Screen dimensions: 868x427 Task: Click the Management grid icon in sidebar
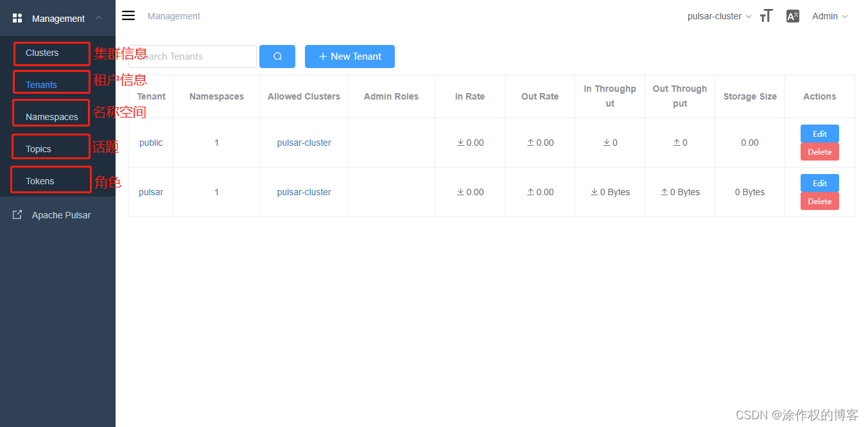pos(17,18)
